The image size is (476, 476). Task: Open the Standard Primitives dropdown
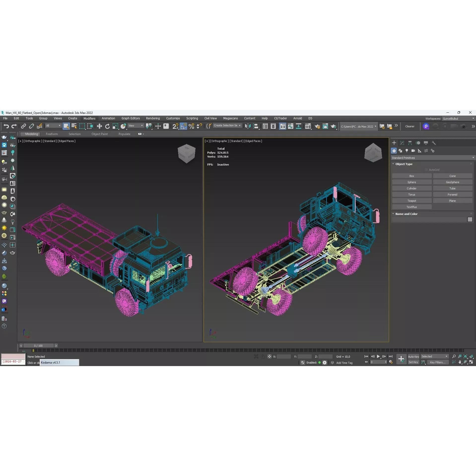(x=432, y=158)
